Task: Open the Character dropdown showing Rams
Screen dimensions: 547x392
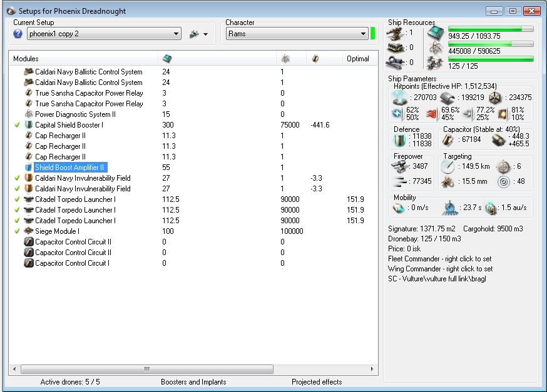Action: click(297, 34)
